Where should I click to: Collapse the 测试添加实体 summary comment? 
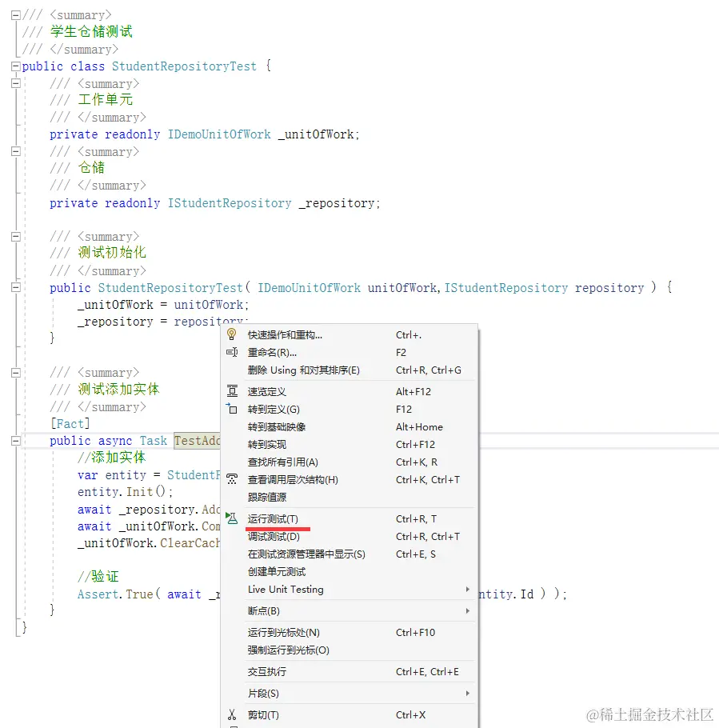pos(16,372)
